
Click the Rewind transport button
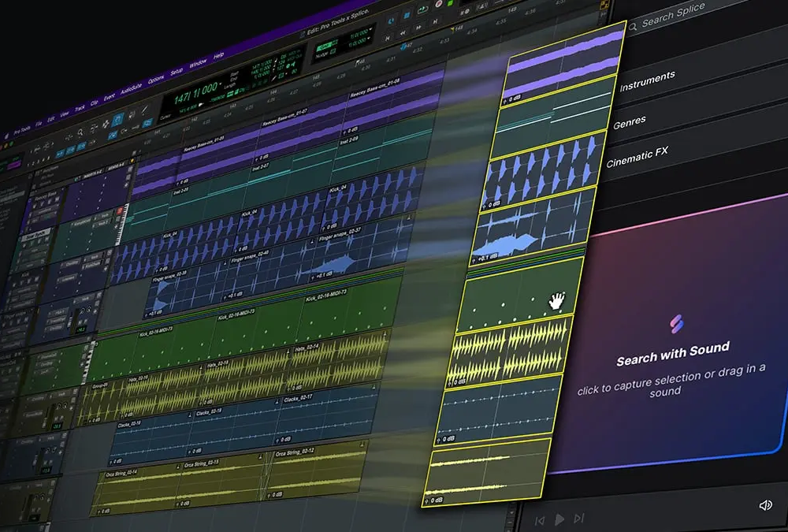click(x=403, y=32)
